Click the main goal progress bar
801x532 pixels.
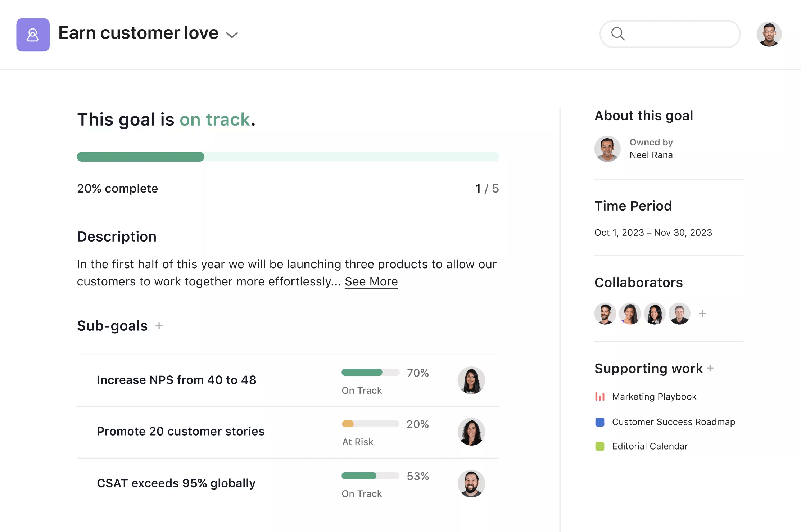pyautogui.click(x=288, y=157)
